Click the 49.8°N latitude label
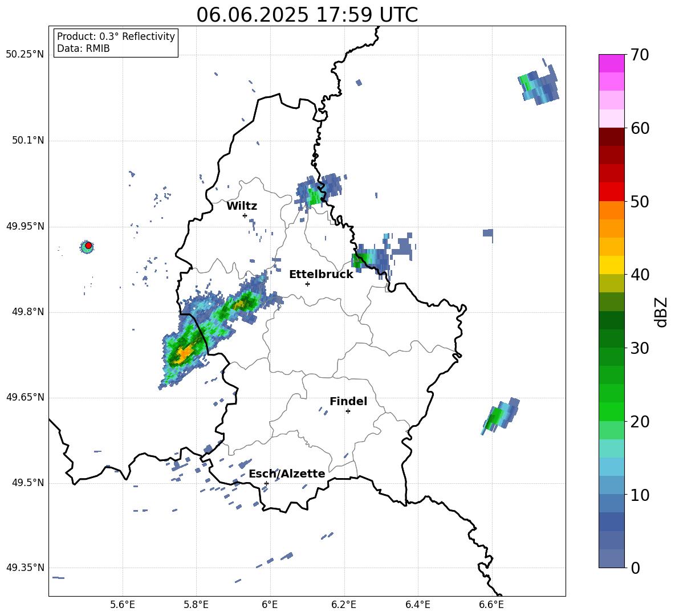 (x=28, y=312)
